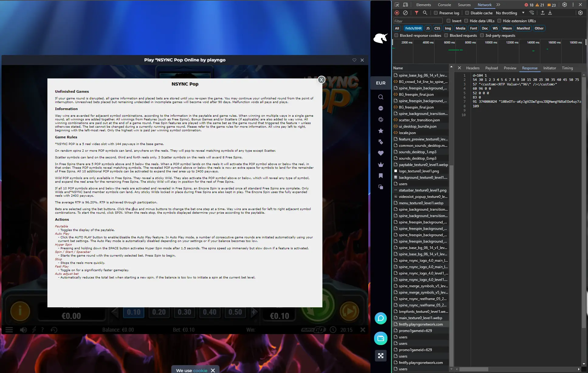
Task: Check Hide data URLs
Action: tap(466, 21)
